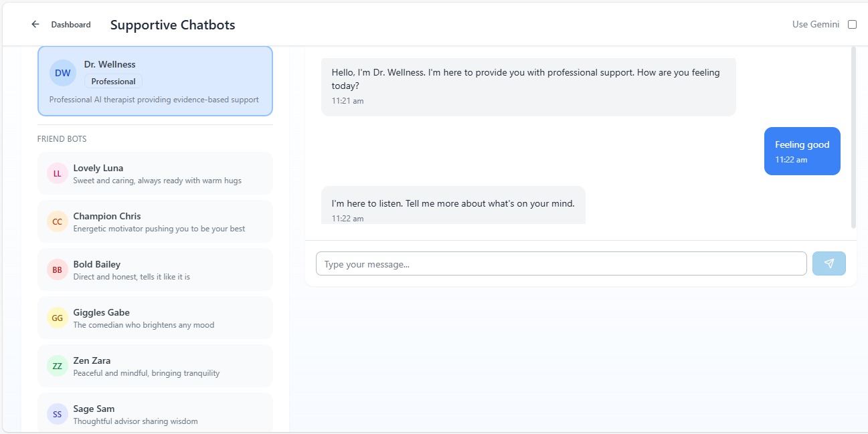Screen dimensions: 868x434
Task: Click Dr. Wellness DW avatar
Action: [x=62, y=73]
